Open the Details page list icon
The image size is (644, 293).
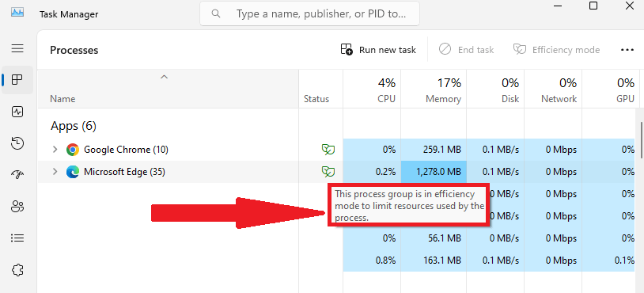tap(17, 238)
